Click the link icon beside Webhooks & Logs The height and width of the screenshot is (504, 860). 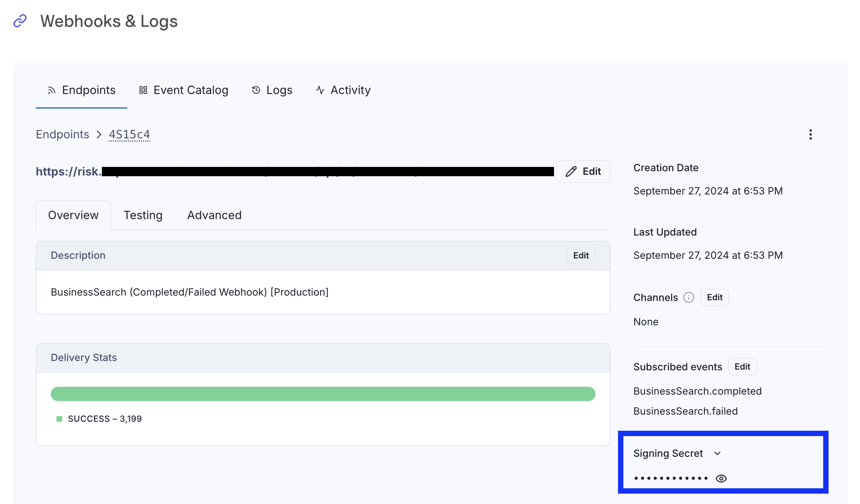coord(20,21)
